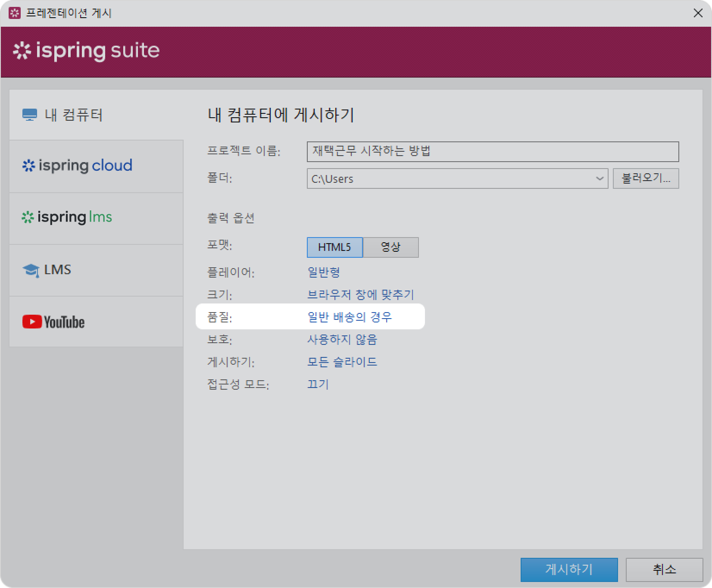The image size is (712, 588).
Task: Click the iSpring Suite logo in banner
Action: 86,51
